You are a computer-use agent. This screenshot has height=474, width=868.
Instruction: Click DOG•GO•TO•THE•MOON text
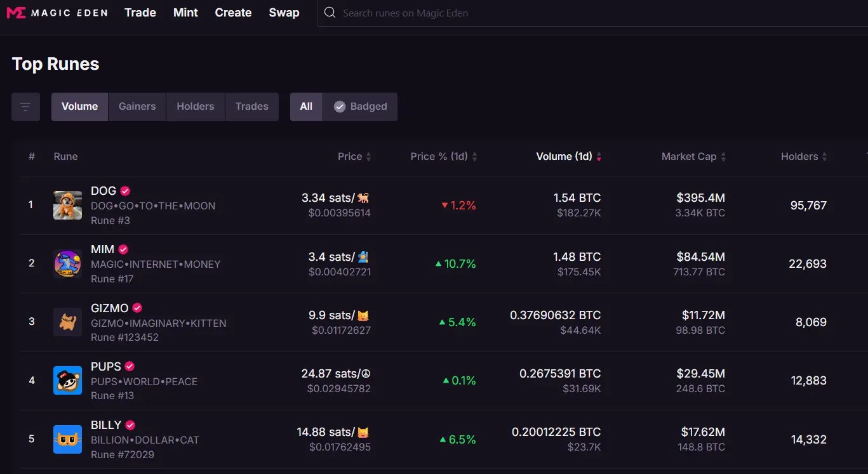[x=153, y=206]
